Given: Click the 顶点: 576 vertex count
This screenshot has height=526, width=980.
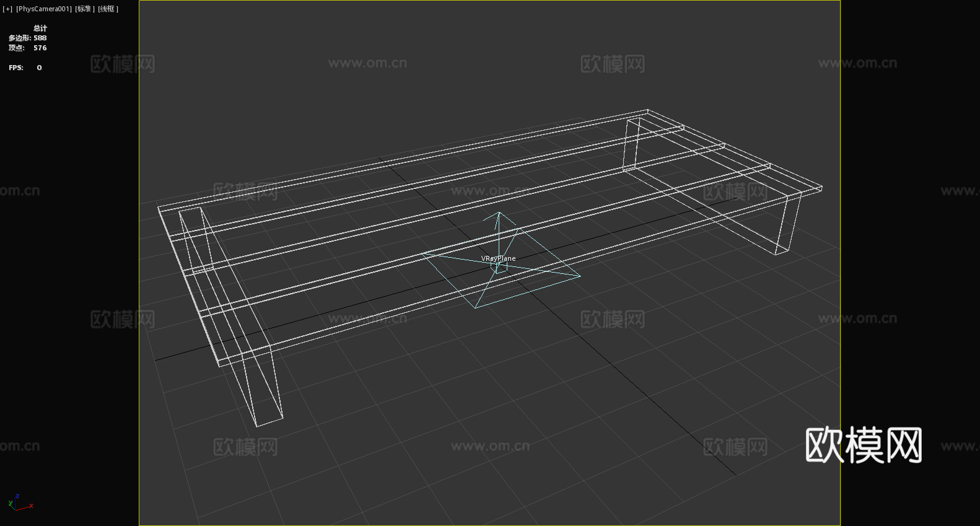Looking at the screenshot, I should 27,48.
